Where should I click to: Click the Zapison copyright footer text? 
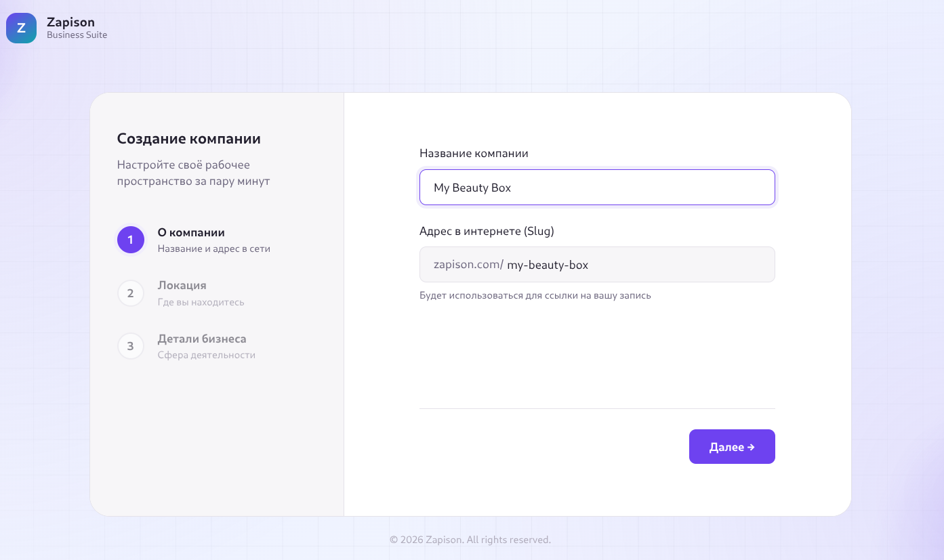(x=470, y=540)
